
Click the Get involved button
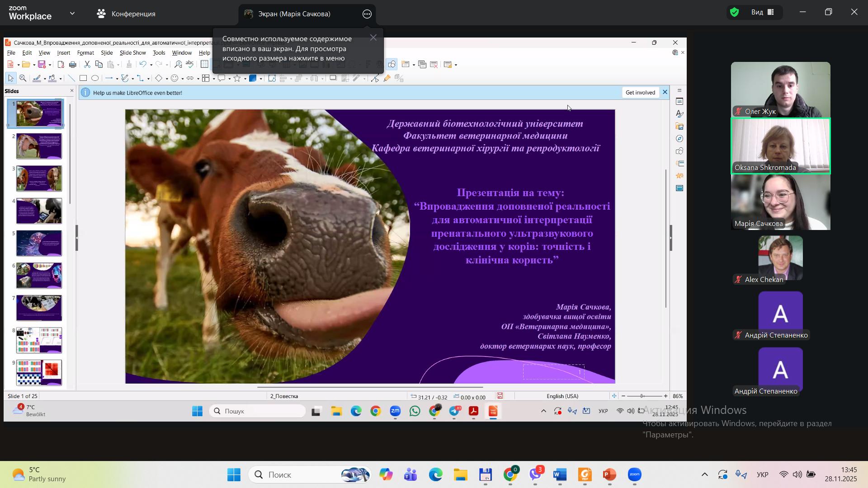640,93
